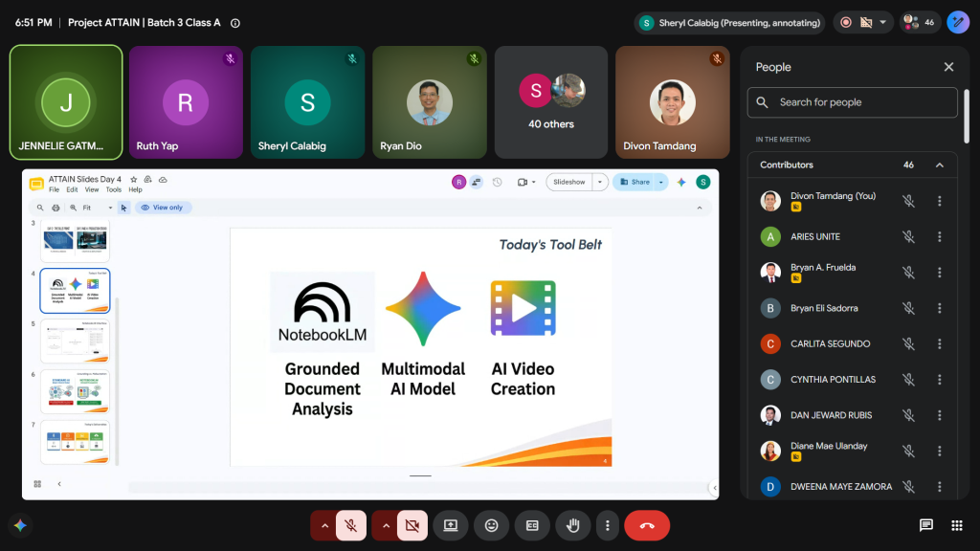Open options for CARLITA SEGUNDO
The image size is (980, 551).
tap(940, 343)
